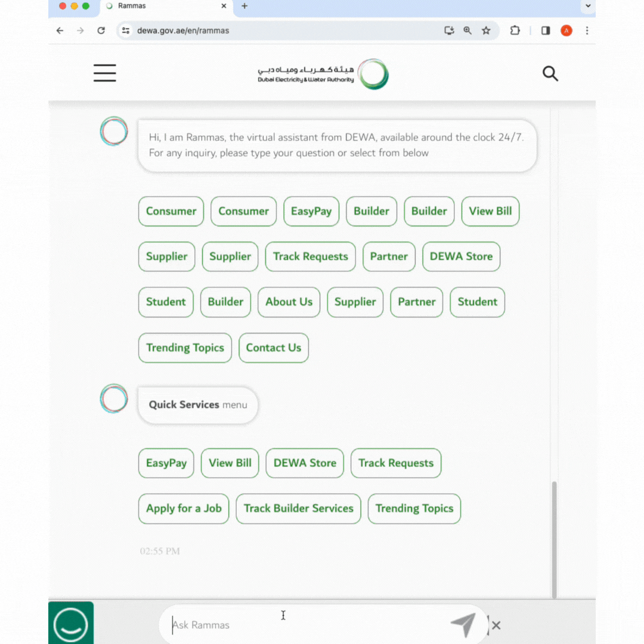The width and height of the screenshot is (644, 644).
Task: Click the EasyPay button under Quick Services
Action: pyautogui.click(x=166, y=463)
